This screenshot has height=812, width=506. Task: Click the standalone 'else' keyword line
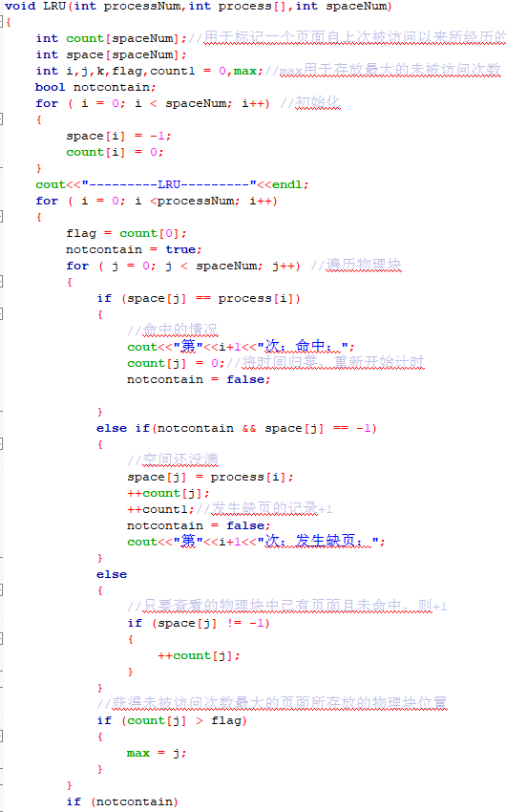(112, 574)
